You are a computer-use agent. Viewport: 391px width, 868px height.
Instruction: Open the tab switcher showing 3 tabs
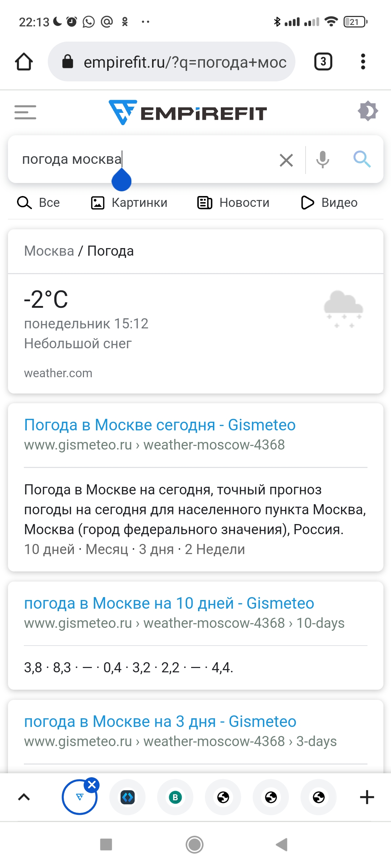(323, 62)
